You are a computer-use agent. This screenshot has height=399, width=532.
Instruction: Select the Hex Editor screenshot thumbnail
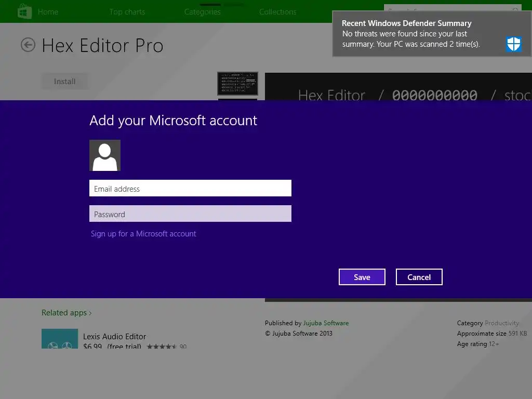[x=237, y=84]
